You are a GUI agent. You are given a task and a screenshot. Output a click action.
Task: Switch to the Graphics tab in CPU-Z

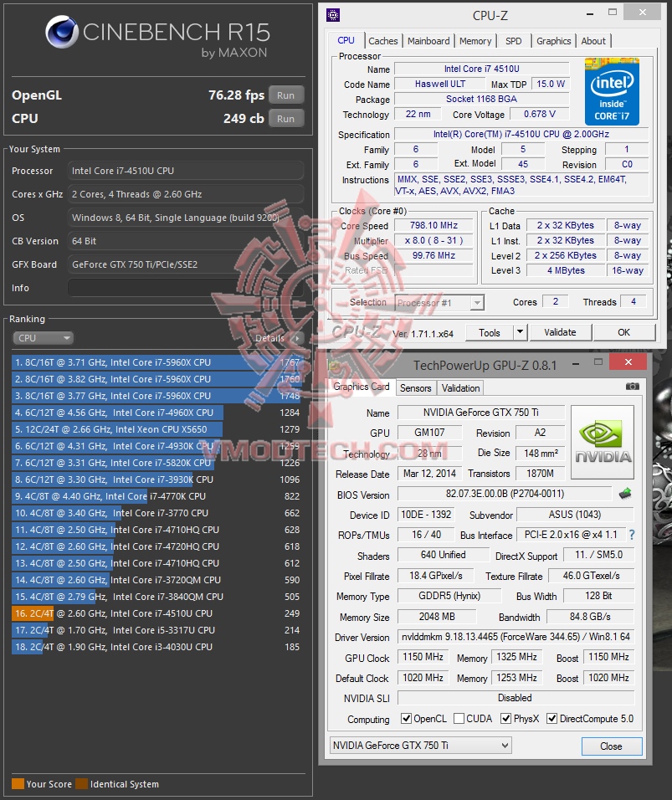click(x=554, y=41)
